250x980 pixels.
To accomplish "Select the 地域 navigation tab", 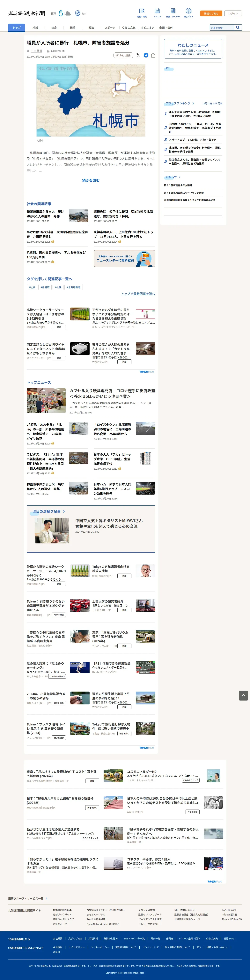I will click(x=35, y=27).
